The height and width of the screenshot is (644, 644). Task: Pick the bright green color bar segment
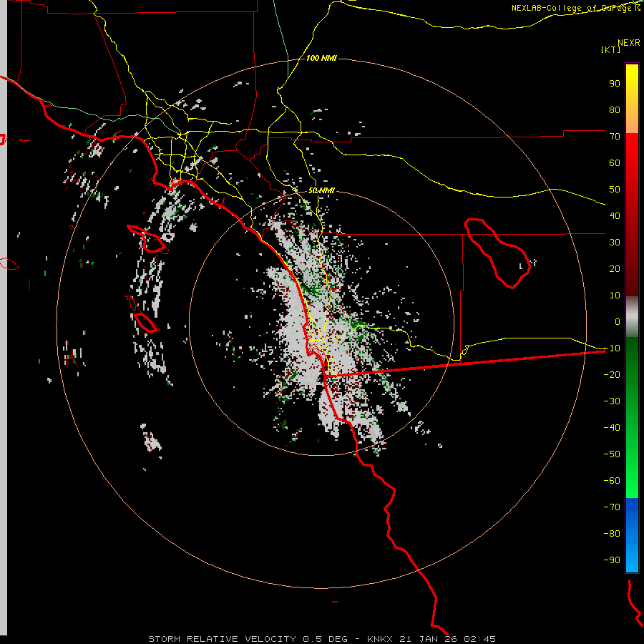click(x=632, y=417)
